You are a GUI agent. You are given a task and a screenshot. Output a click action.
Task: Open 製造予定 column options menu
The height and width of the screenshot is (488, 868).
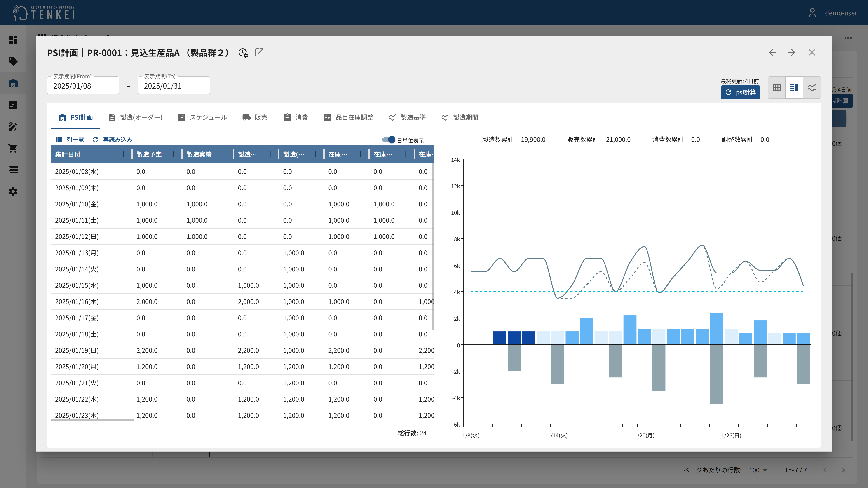pos(174,154)
